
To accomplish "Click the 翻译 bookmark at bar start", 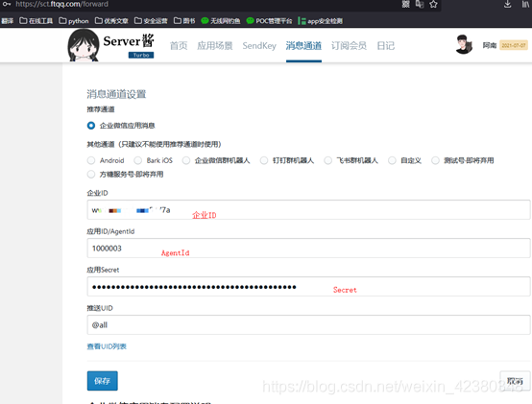I will pos(7,21).
